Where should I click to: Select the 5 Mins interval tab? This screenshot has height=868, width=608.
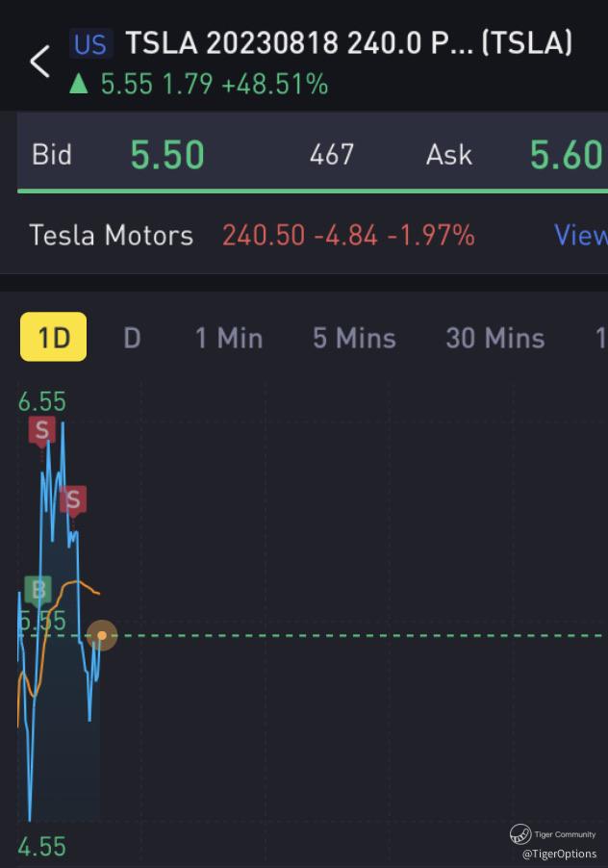tap(354, 338)
